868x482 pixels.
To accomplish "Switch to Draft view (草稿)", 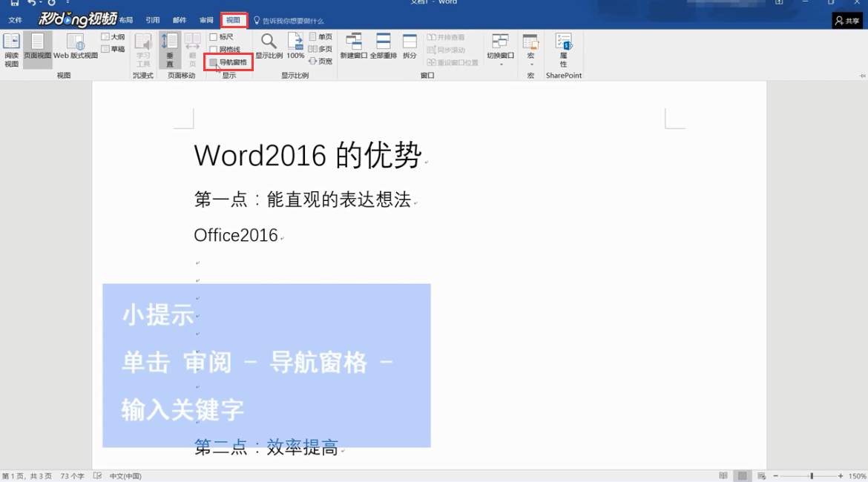I will pos(113,49).
